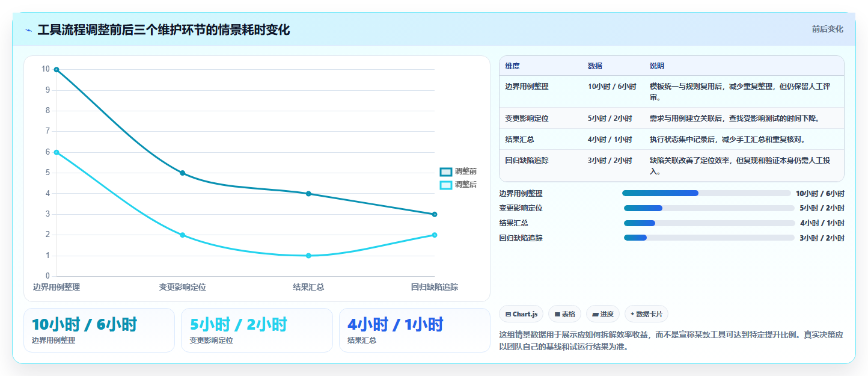This screenshot has height=376, width=868.
Task: Select 调整前 data point at 回归缺陷追踪
Action: 434,214
